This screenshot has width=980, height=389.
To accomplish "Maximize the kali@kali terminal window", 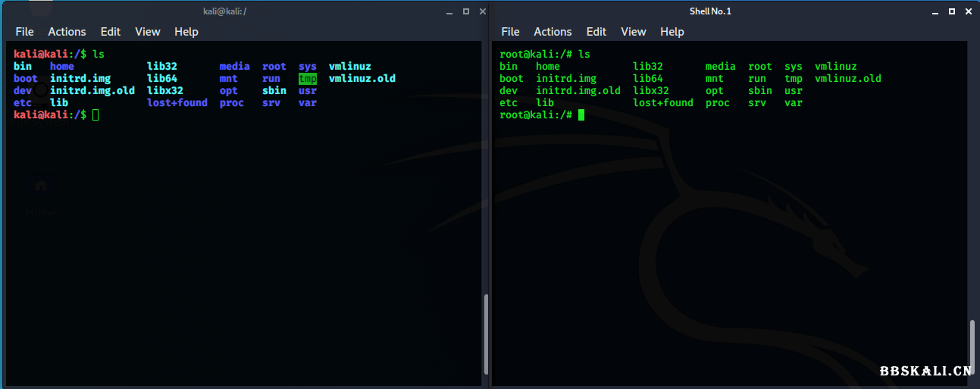I will (465, 11).
